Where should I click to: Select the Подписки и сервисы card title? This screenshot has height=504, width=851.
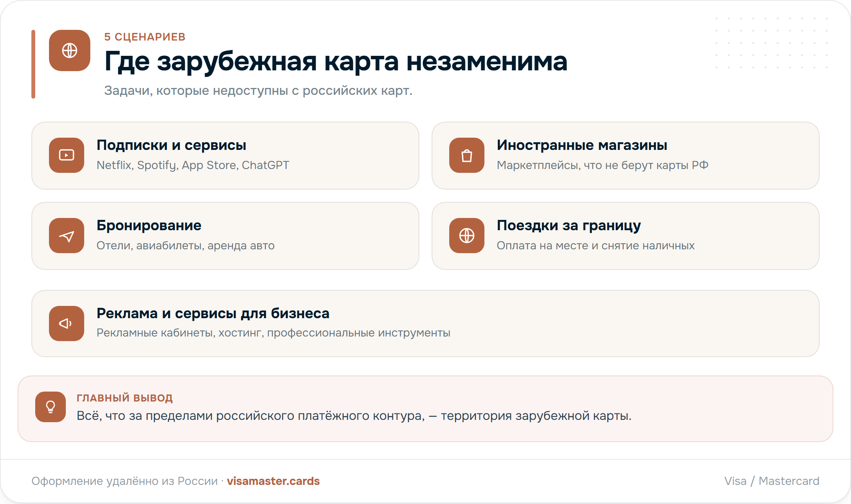coord(171,145)
